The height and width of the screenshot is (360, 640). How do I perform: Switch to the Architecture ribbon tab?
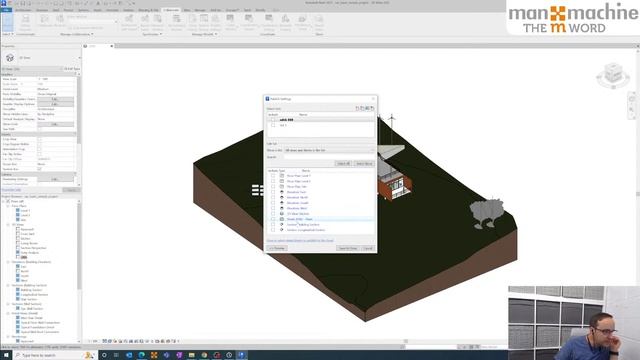(x=23, y=10)
